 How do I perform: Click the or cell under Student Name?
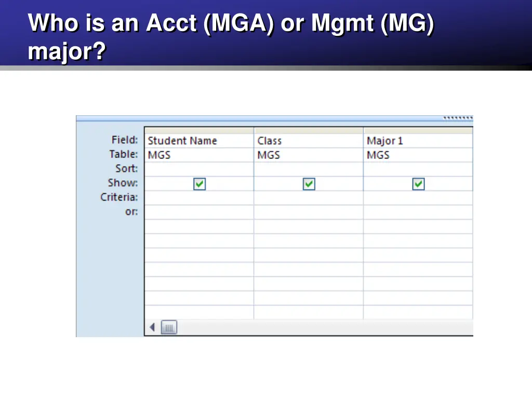coord(199,212)
